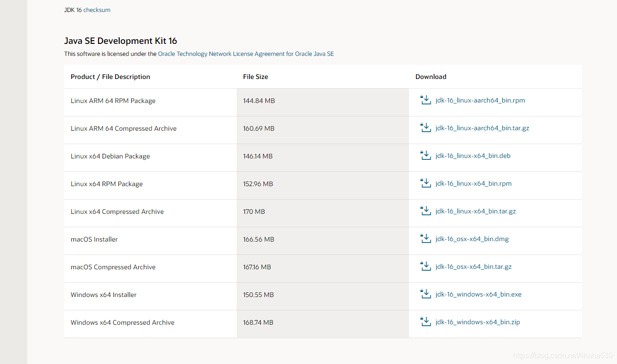Click the 152.96 MB file size cell
The height and width of the screenshot is (364, 617).
coord(323,185)
